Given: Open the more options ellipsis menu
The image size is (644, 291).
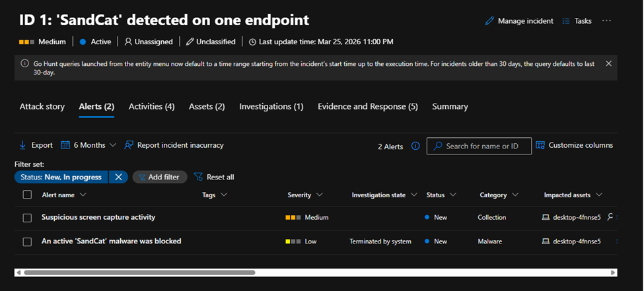Looking at the screenshot, I should pyautogui.click(x=606, y=21).
